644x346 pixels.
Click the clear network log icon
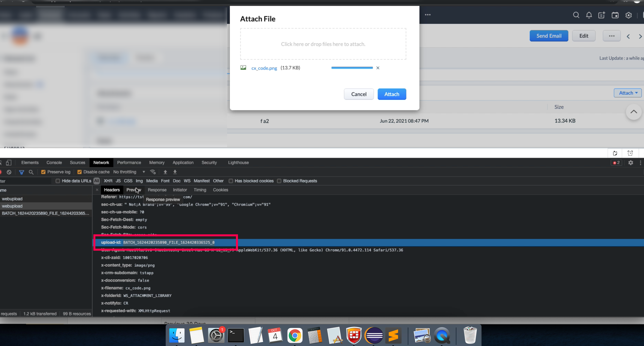coord(9,172)
